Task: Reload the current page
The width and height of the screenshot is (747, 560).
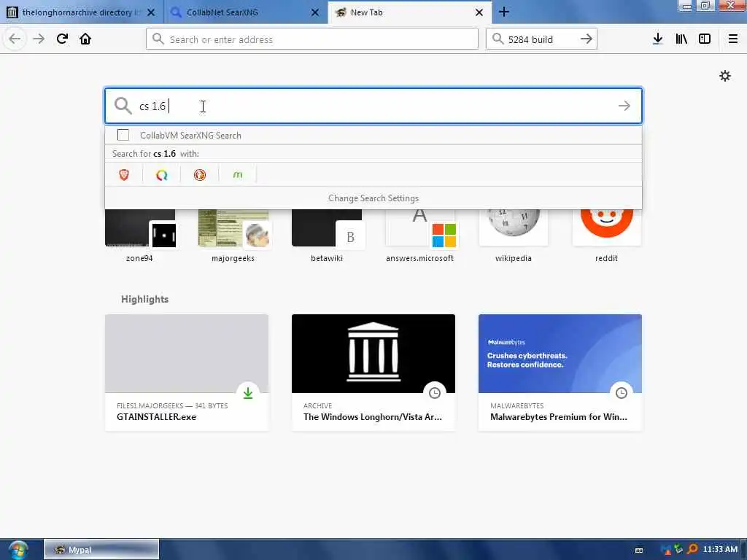Action: (x=62, y=39)
